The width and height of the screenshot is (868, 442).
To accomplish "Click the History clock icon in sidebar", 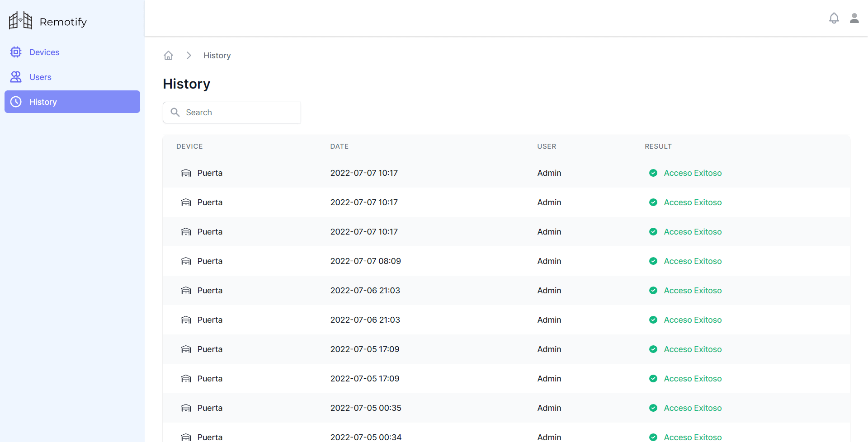I will (16, 102).
